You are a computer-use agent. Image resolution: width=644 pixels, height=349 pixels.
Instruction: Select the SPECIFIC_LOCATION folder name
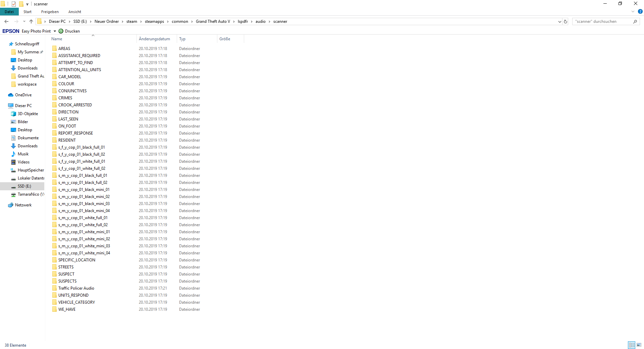point(77,260)
